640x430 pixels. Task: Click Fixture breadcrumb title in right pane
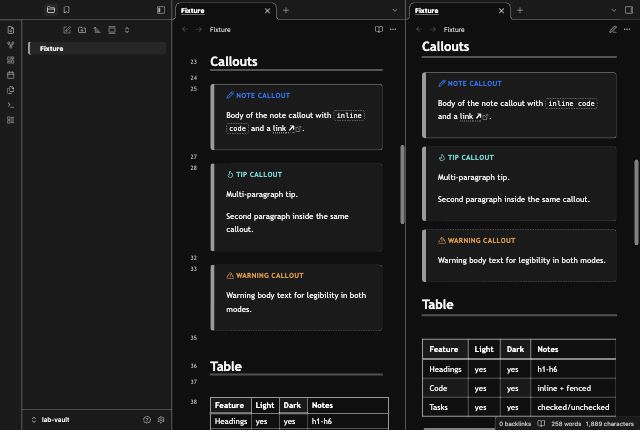pos(454,29)
